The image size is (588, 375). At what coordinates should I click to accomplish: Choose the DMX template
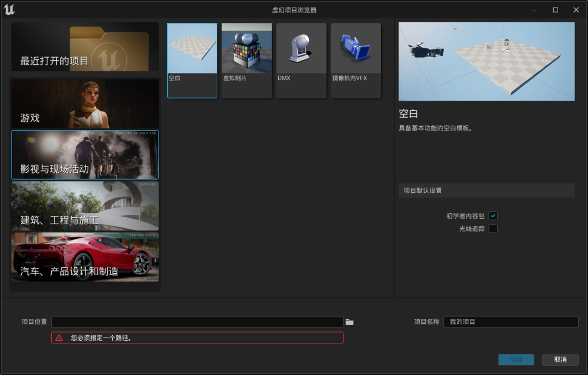click(x=301, y=60)
